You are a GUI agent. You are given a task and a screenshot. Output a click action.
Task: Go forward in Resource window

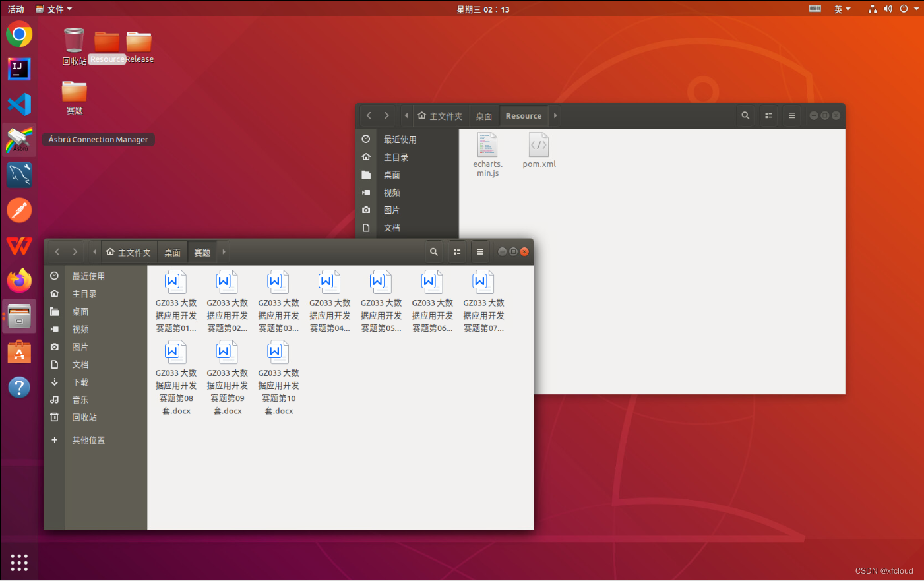tap(386, 115)
